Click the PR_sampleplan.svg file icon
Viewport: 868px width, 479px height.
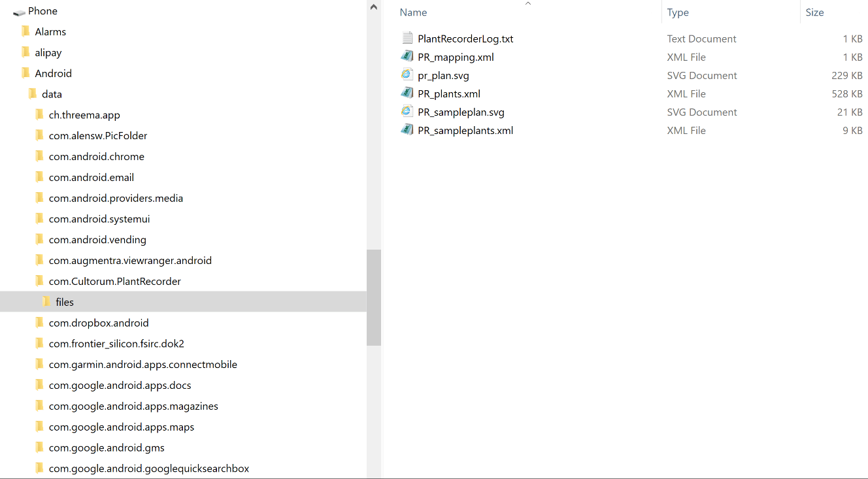407,112
